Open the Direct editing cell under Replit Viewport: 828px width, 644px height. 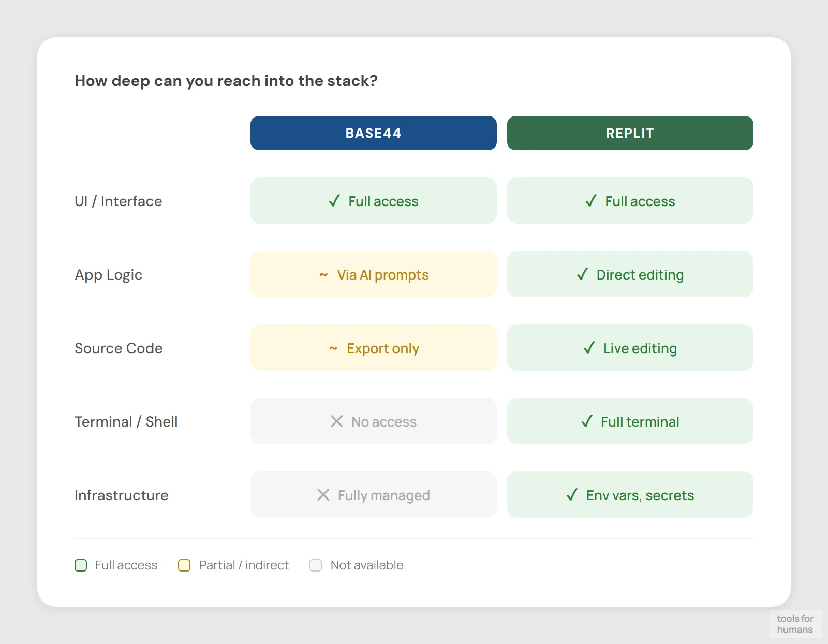[630, 275]
